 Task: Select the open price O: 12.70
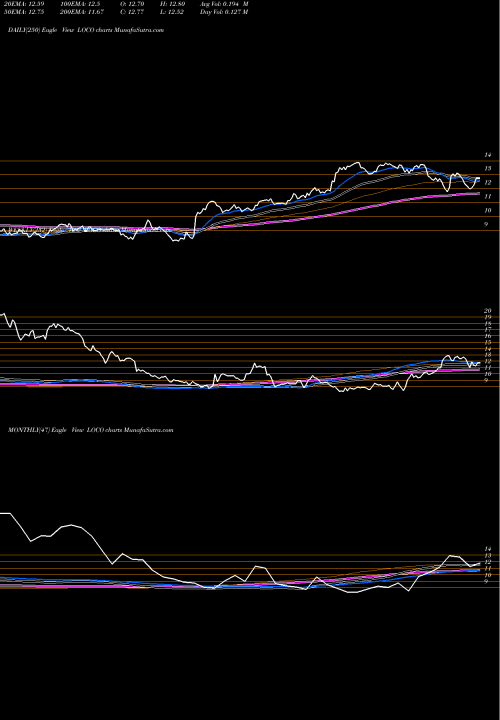[132, 4]
